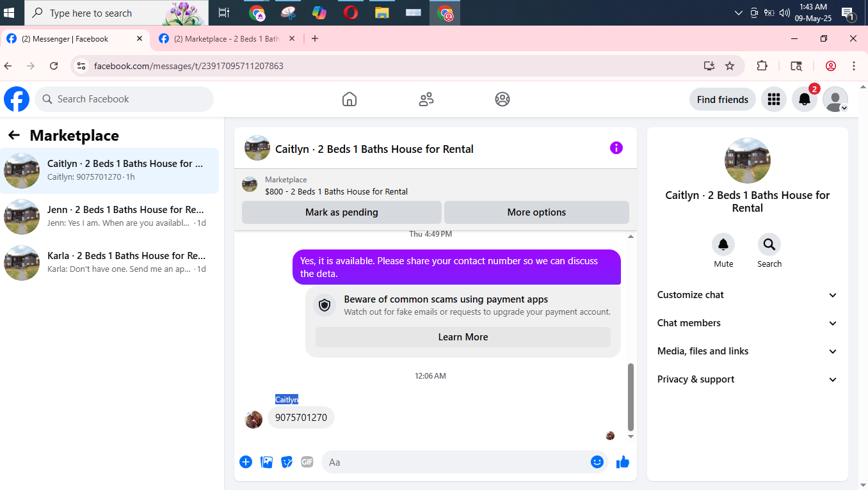868x490 pixels.
Task: Launch Opera from the taskbar
Action: pos(351,13)
